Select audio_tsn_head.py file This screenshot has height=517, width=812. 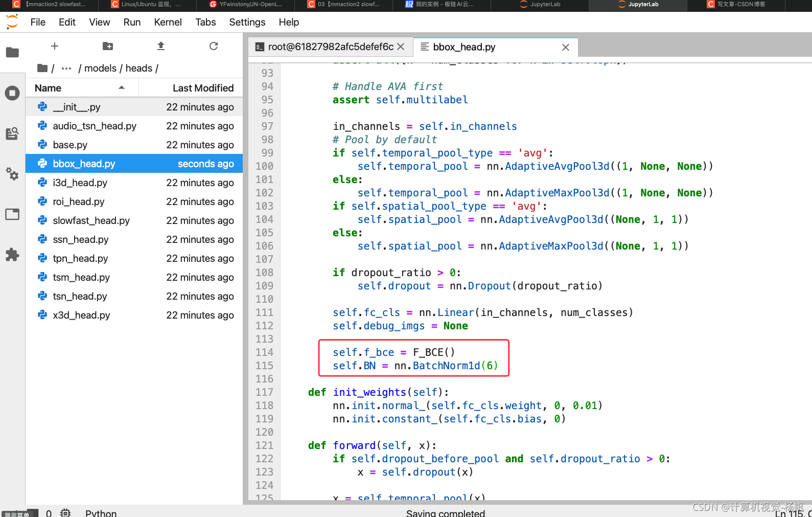[x=134, y=126]
